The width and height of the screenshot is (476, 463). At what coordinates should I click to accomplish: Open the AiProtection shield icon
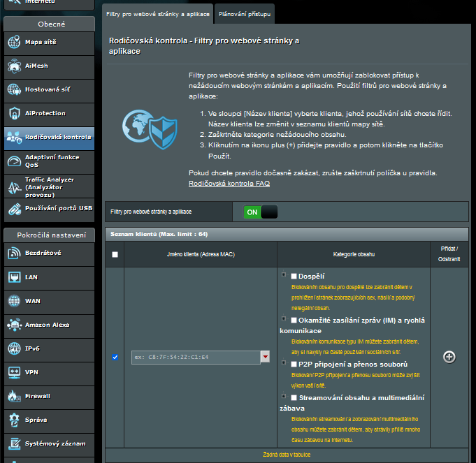click(15, 113)
